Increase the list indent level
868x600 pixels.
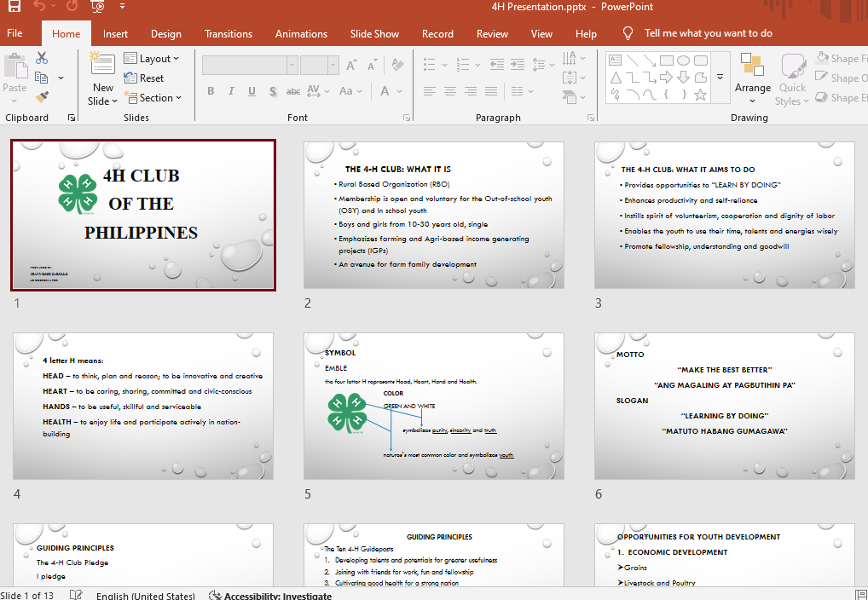518,65
